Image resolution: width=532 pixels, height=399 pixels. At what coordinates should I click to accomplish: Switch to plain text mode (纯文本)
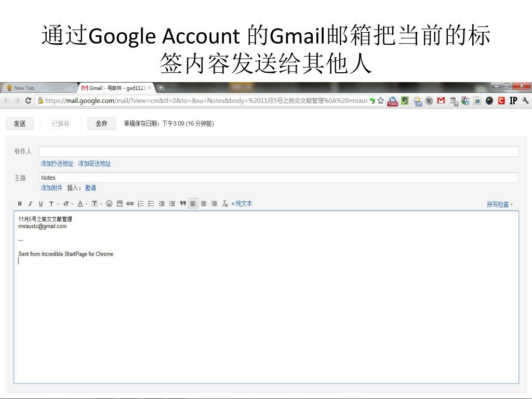click(242, 204)
